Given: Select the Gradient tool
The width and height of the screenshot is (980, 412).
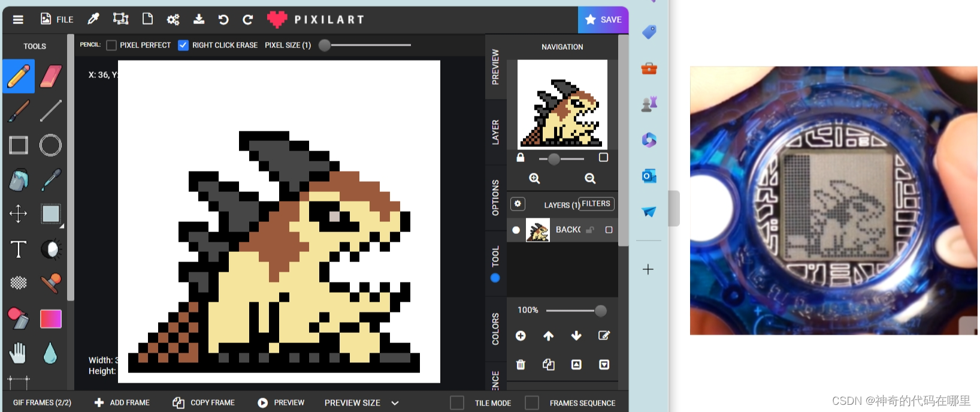Looking at the screenshot, I should 51,318.
